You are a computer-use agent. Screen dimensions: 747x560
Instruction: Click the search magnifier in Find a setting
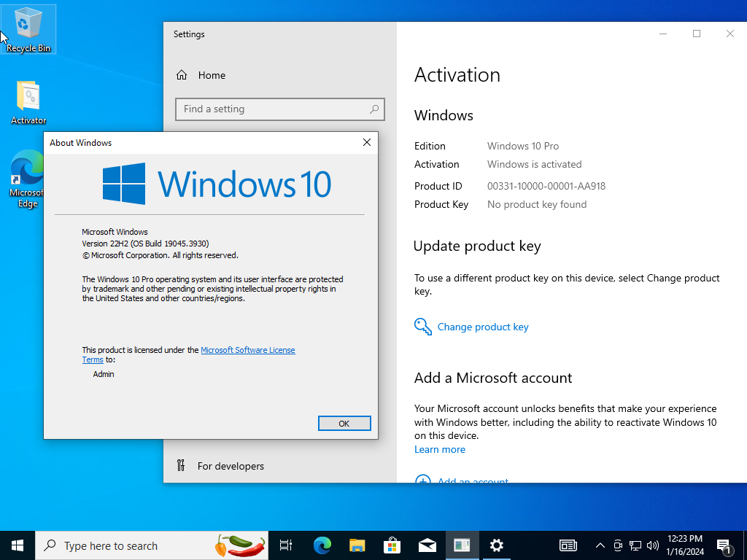pyautogui.click(x=374, y=109)
